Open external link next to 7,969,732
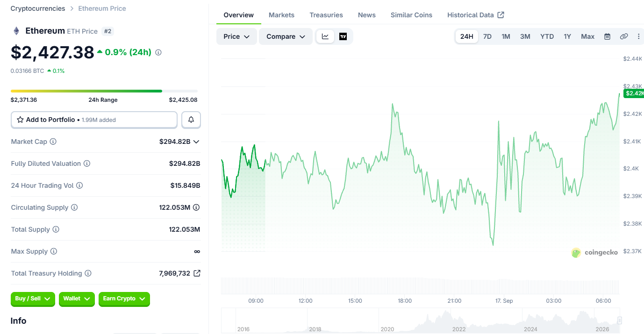Image resolution: width=644 pixels, height=334 pixels. [x=197, y=273]
